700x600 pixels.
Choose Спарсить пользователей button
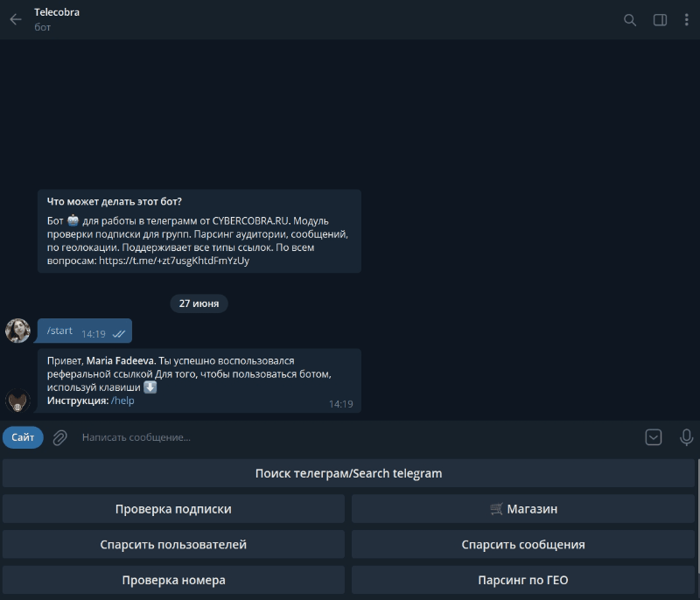pos(173,544)
